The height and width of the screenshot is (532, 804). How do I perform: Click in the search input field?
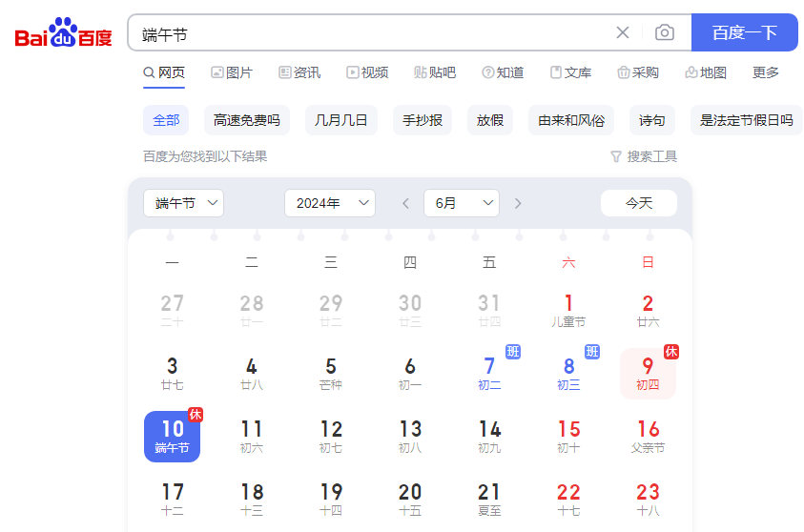click(x=372, y=33)
